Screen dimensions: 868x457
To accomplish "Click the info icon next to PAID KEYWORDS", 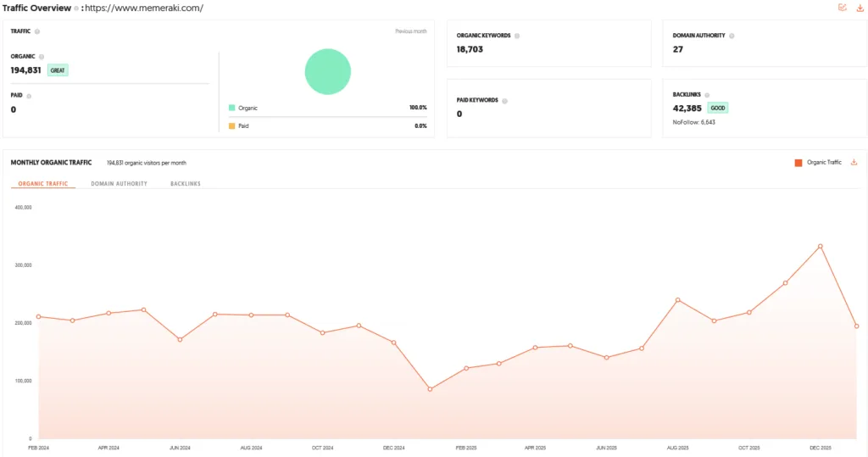I will point(505,101).
